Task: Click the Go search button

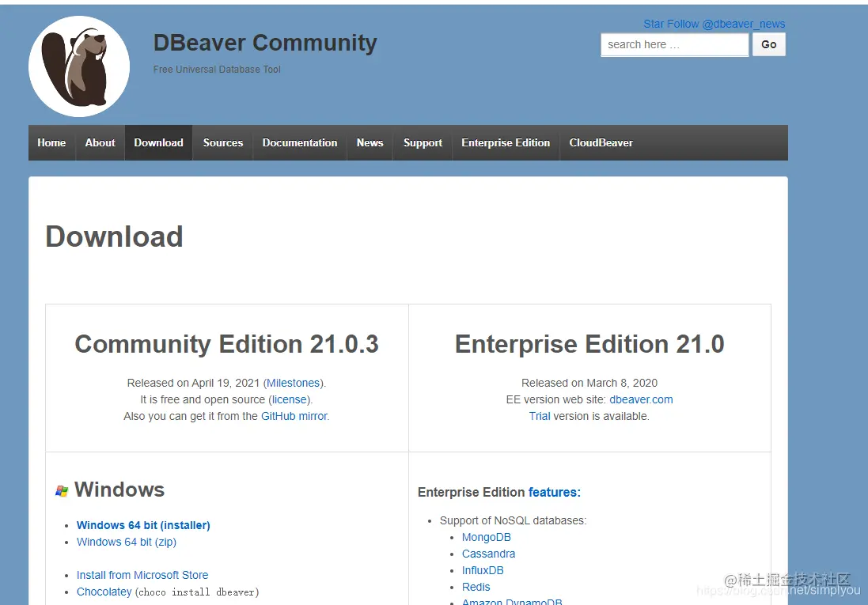Action: pos(768,44)
